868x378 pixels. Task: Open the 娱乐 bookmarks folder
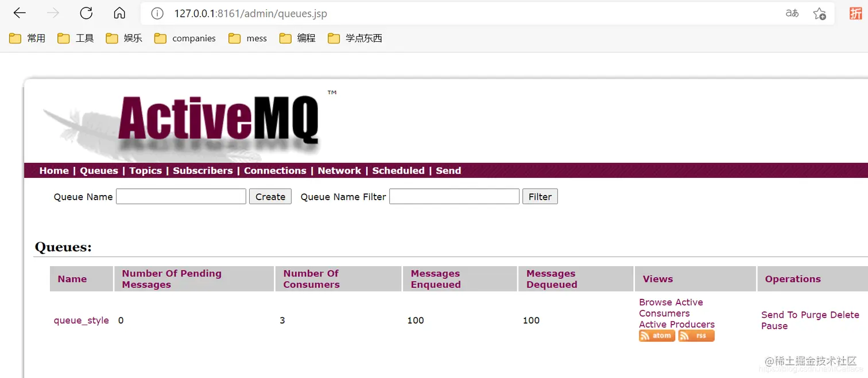coord(123,38)
